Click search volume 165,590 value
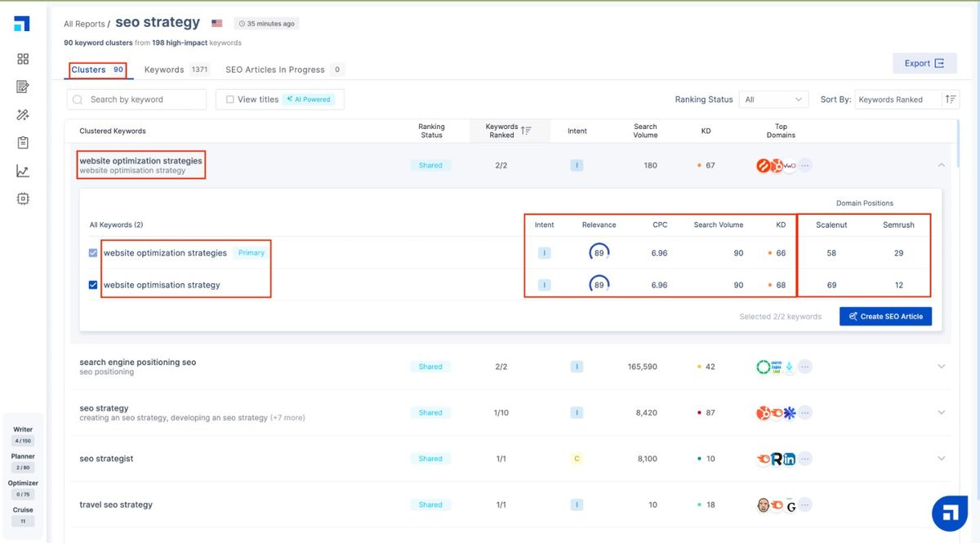Screen dimensions: 980x543 pyautogui.click(x=642, y=367)
